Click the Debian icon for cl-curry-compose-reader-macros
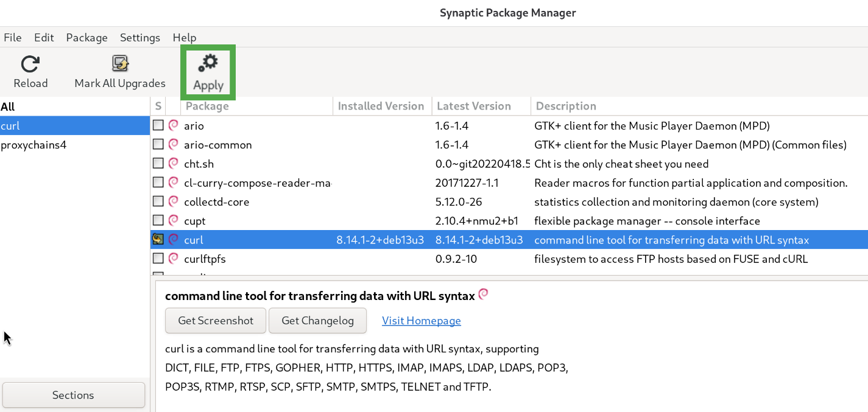The height and width of the screenshot is (412, 868). (x=174, y=182)
